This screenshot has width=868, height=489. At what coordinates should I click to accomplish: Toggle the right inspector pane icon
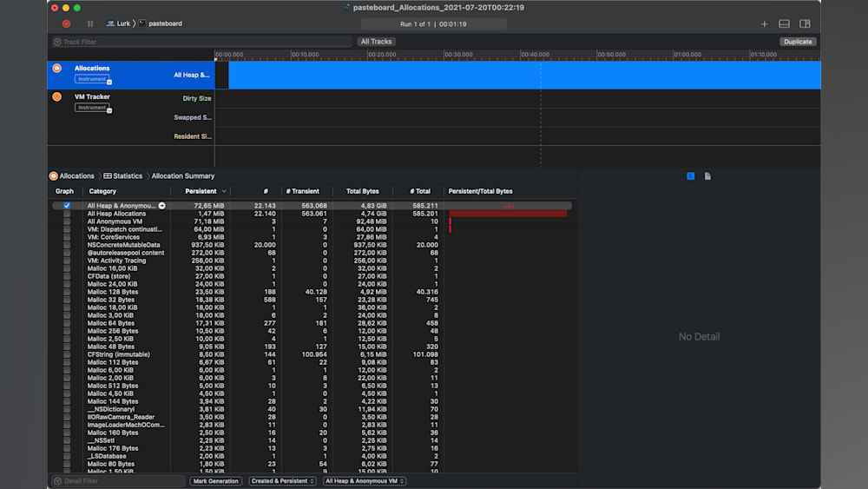coord(805,23)
